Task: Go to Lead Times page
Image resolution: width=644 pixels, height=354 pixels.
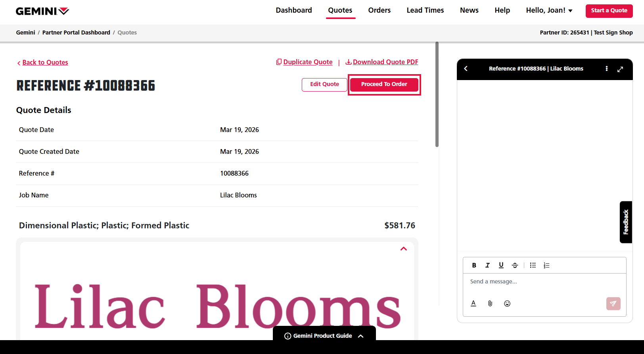Action: point(425,10)
